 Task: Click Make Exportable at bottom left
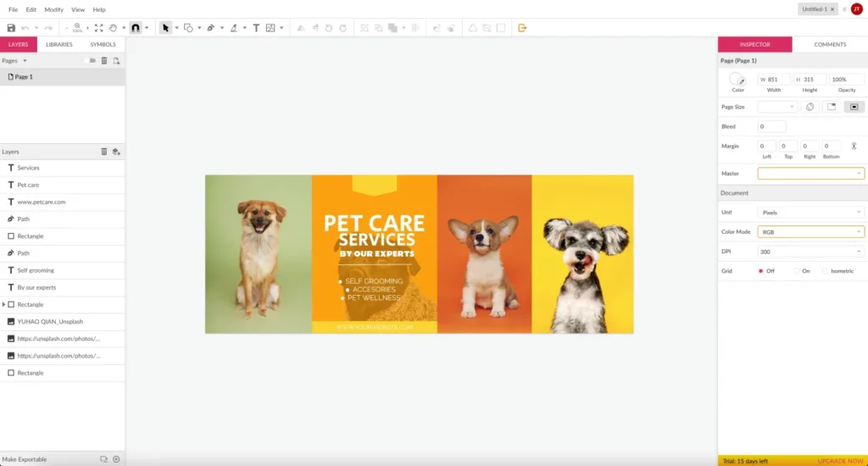click(x=25, y=459)
